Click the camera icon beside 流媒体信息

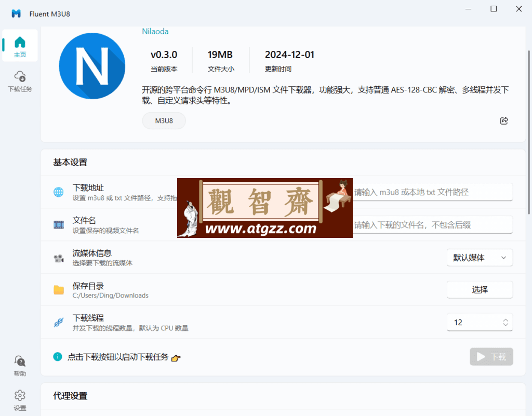tap(58, 258)
